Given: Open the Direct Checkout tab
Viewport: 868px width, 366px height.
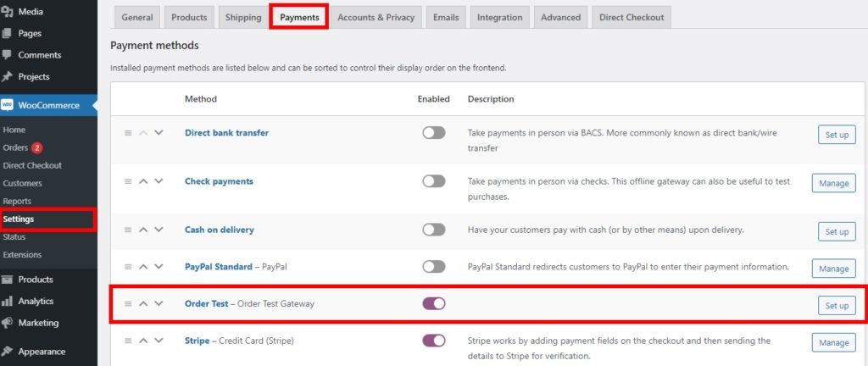Looking at the screenshot, I should tap(632, 17).
